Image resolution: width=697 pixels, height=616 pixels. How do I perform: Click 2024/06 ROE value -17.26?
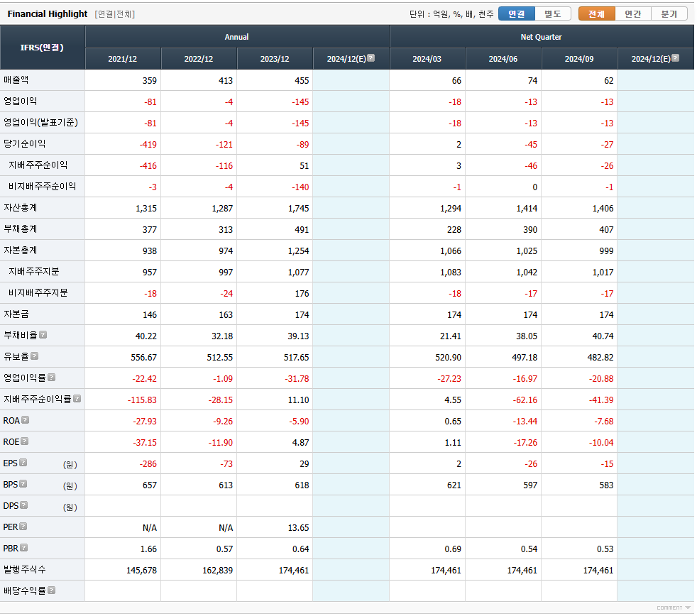click(525, 443)
